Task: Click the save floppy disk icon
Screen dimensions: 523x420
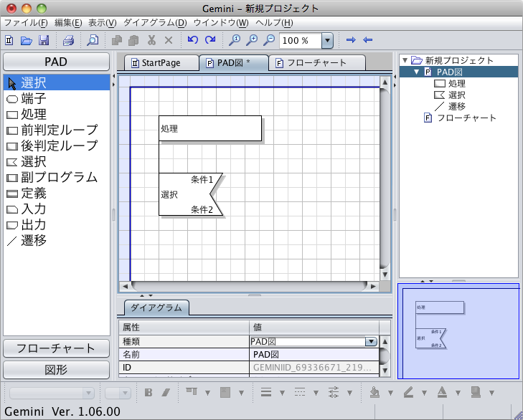Action: point(44,40)
